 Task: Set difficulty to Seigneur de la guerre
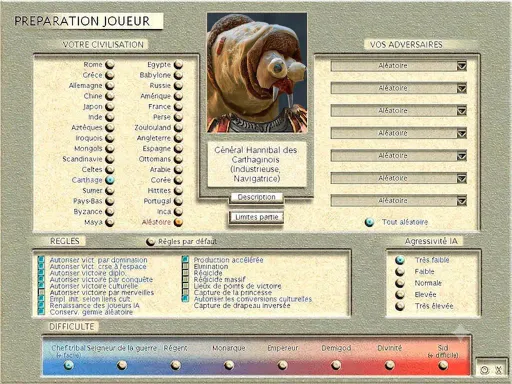(122, 365)
